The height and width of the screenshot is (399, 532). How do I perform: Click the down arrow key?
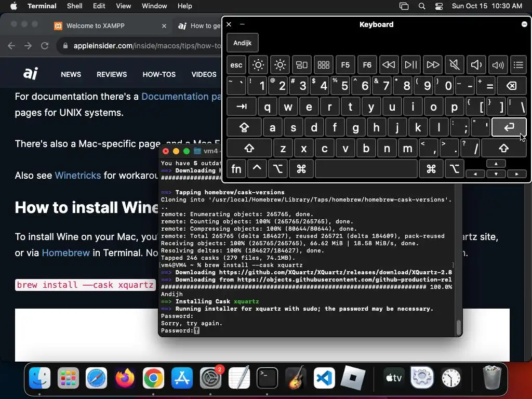pyautogui.click(x=496, y=174)
